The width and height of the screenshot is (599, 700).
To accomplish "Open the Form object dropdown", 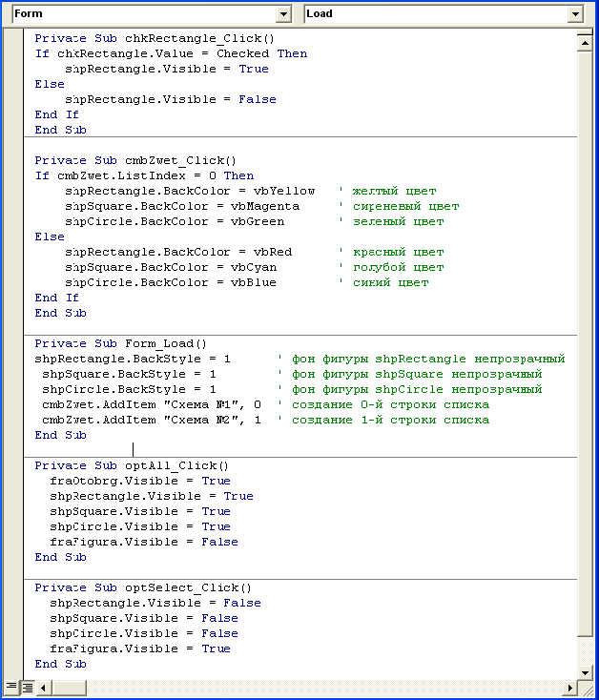I will click(283, 14).
